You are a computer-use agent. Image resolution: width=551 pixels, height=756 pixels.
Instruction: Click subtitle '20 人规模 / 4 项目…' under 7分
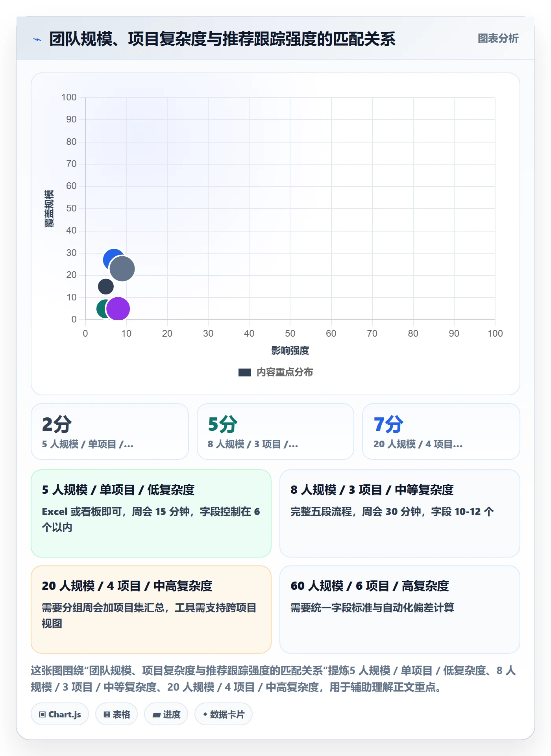coord(418,445)
